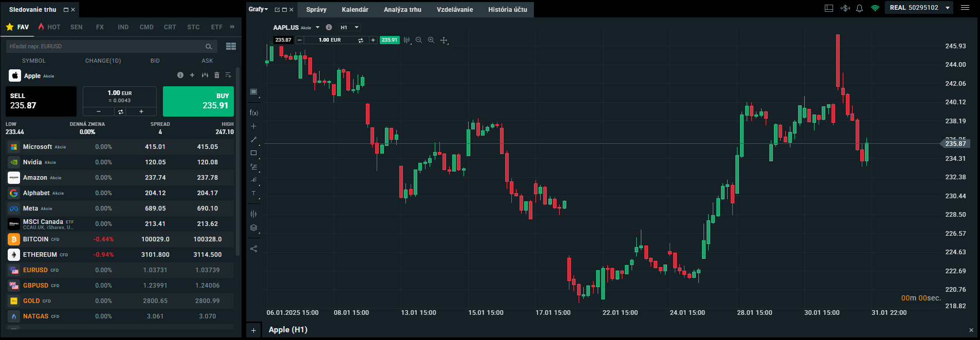
Task: Open the H1 timeframe dropdown
Action: pos(349,28)
